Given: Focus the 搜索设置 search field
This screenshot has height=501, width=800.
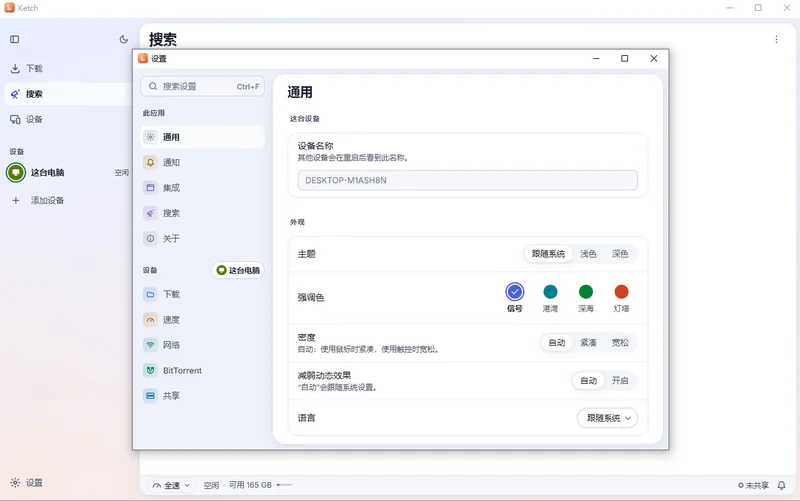Looking at the screenshot, I should click(203, 86).
